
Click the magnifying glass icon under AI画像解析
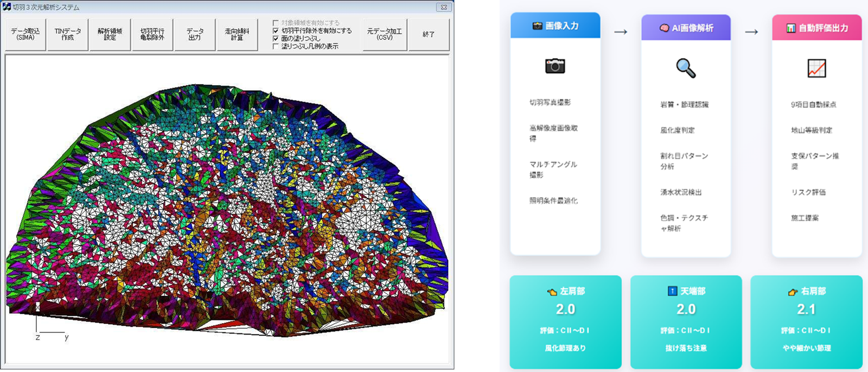tap(686, 68)
